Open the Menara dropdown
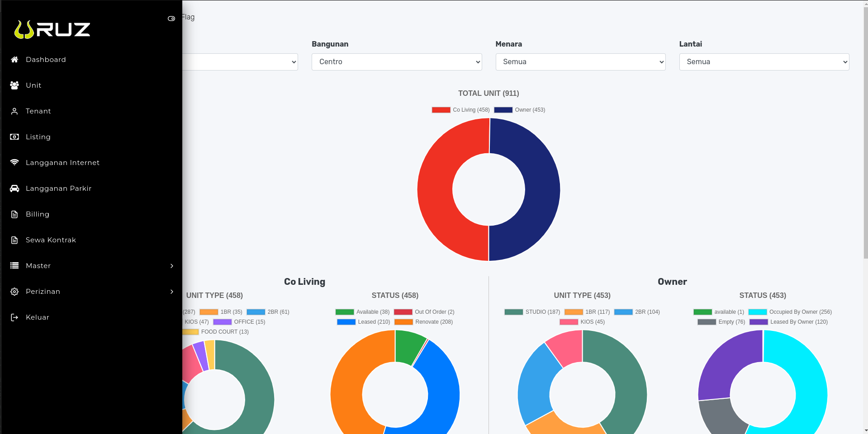Screen dimensions: 868x434 (x=580, y=62)
